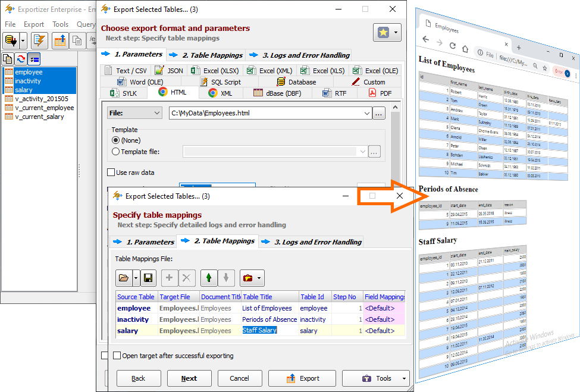Click the copy tables icon above the table list
The width and height of the screenshot is (580, 392).
pyautogui.click(x=8, y=59)
